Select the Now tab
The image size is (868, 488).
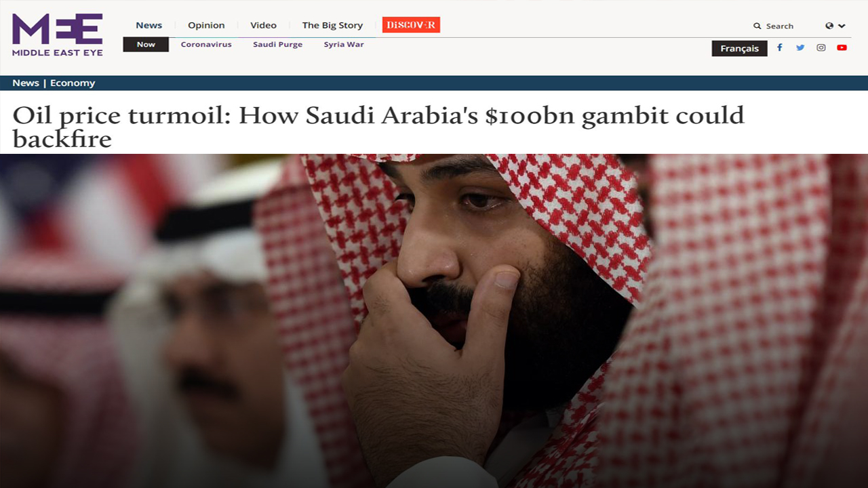coord(146,45)
